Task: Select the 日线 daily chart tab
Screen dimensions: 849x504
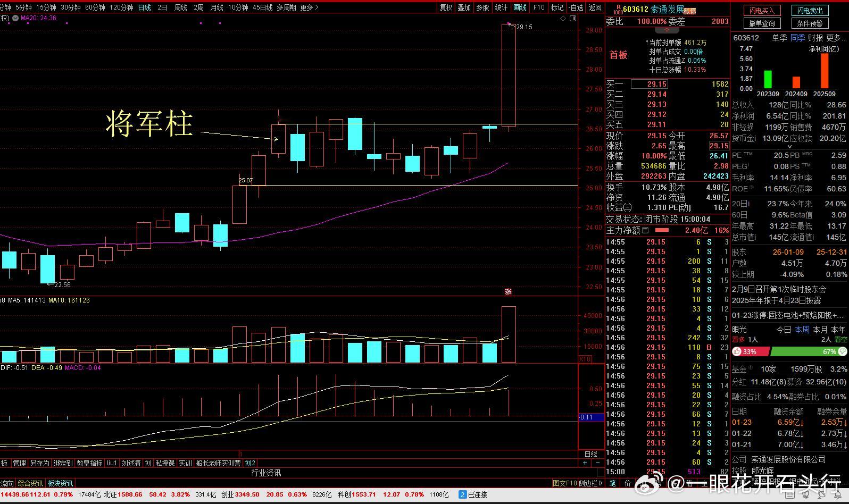Action: [144, 7]
